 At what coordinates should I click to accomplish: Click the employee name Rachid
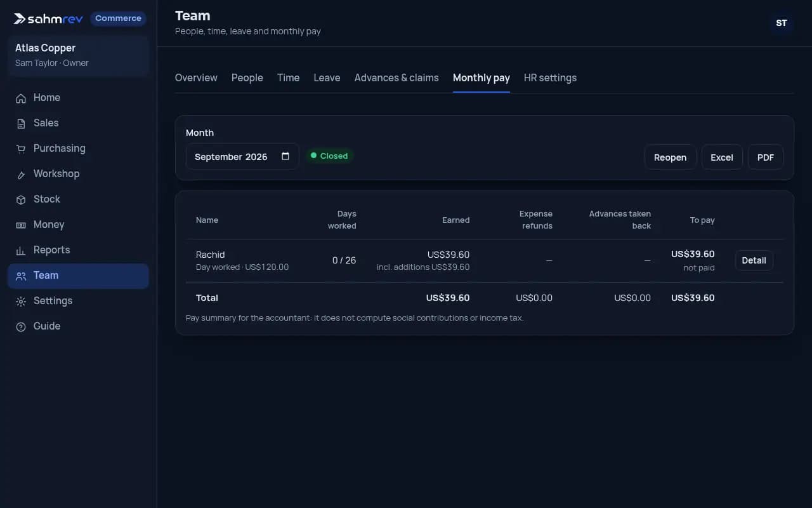click(211, 255)
